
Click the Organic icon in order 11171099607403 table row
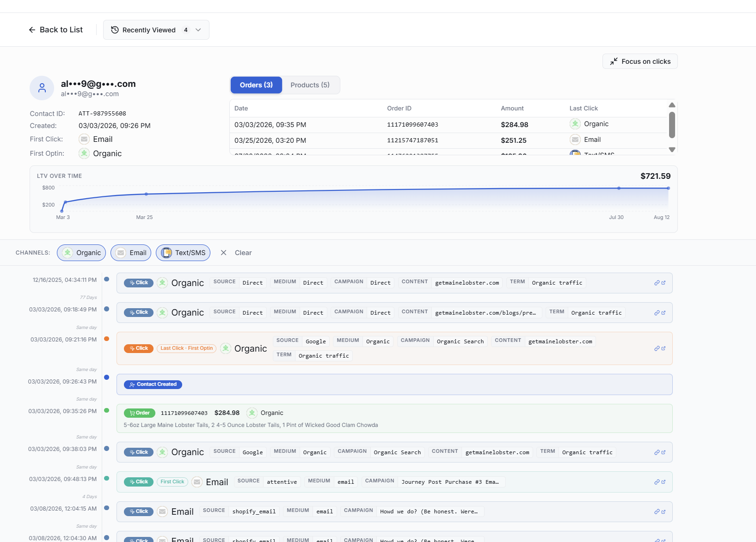[x=575, y=124]
